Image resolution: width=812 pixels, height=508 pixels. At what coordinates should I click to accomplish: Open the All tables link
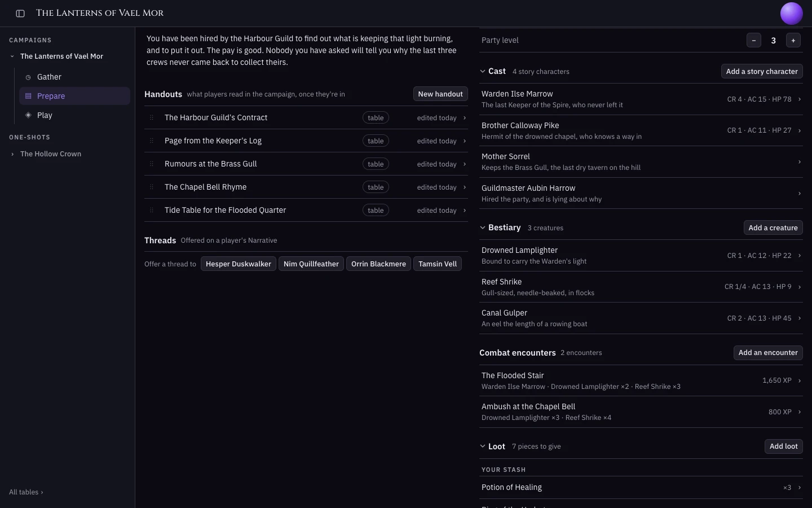26,492
